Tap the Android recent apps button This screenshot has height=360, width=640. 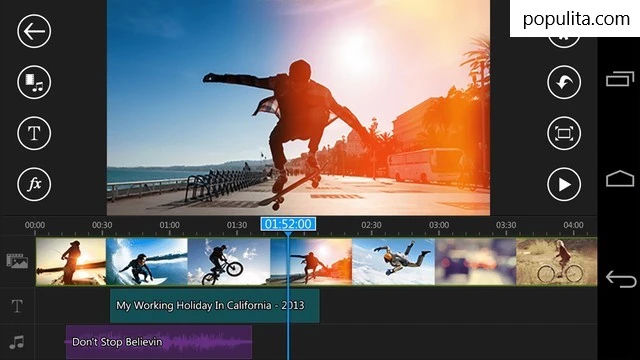620,78
